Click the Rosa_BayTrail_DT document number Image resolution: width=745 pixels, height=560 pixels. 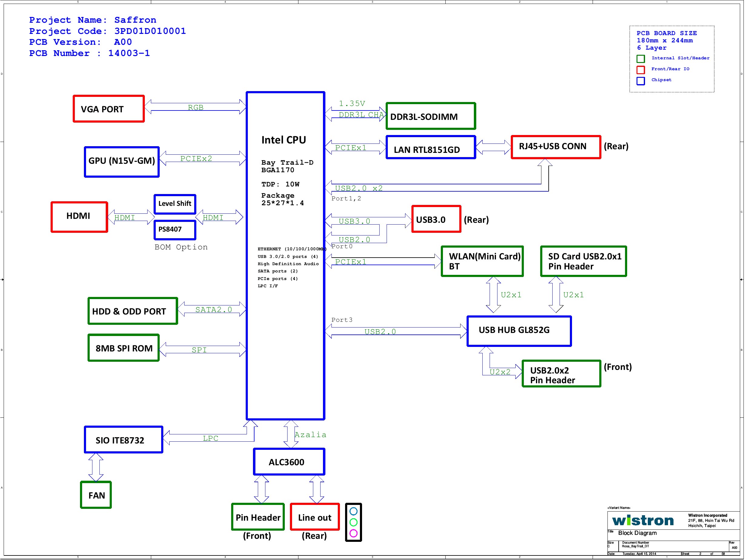635,547
